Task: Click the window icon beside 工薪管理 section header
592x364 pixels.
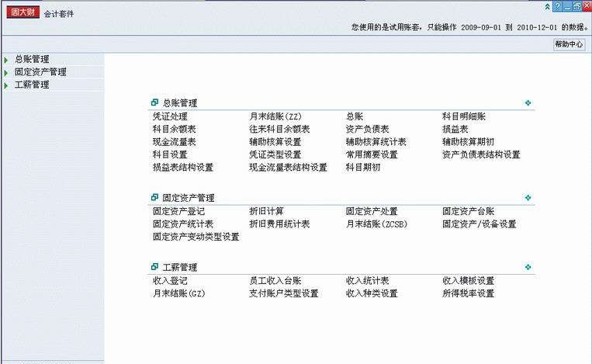Action: pos(154,266)
